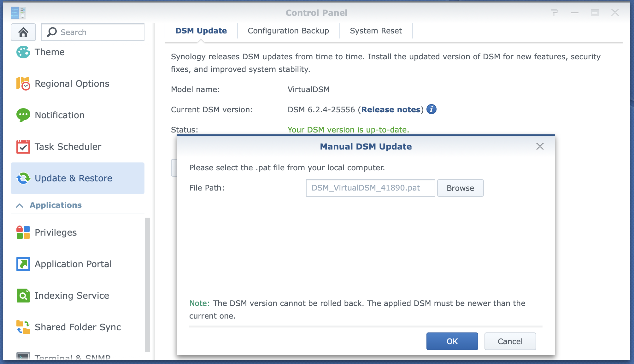Switch to the DSM Update tab
The height and width of the screenshot is (364, 634).
[x=201, y=31]
